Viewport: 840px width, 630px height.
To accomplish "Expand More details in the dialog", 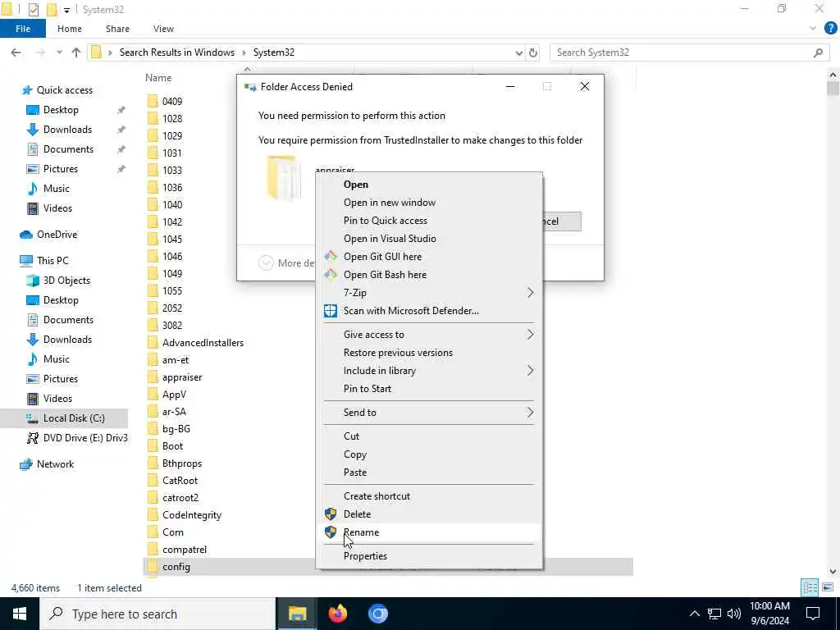I will 286,263.
